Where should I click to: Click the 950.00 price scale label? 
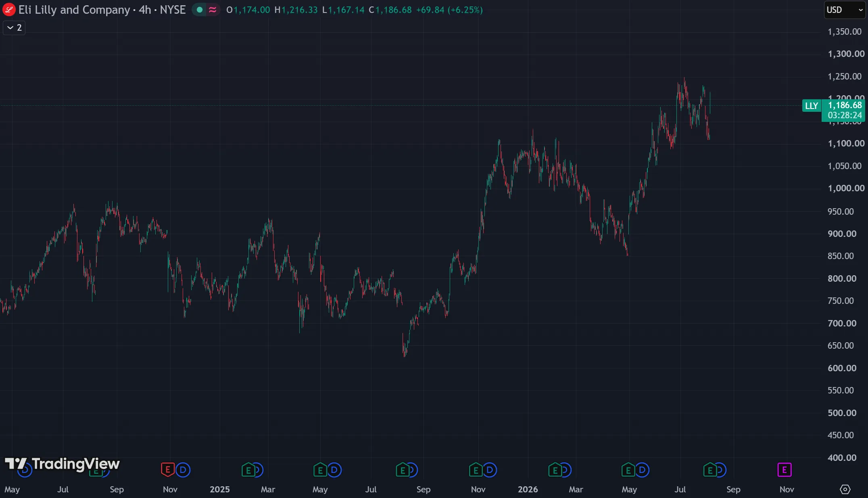point(841,211)
